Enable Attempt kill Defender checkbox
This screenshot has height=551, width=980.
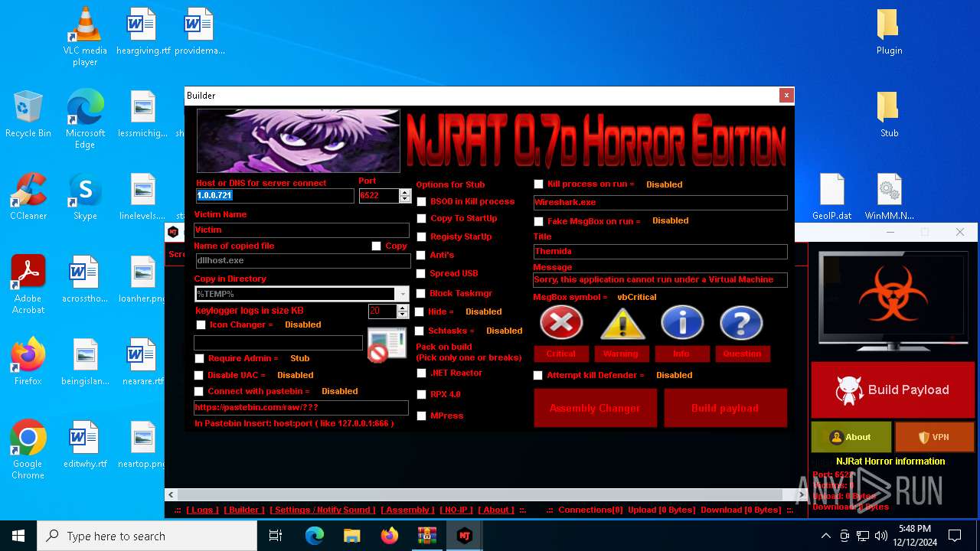[538, 375]
